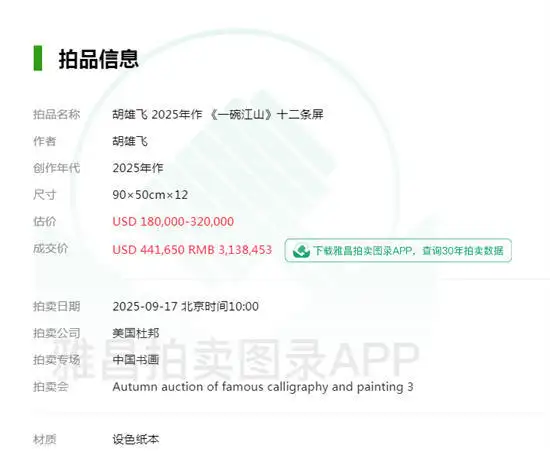Click the 拍品信息 section heading
The height and width of the screenshot is (455, 550).
(x=99, y=59)
